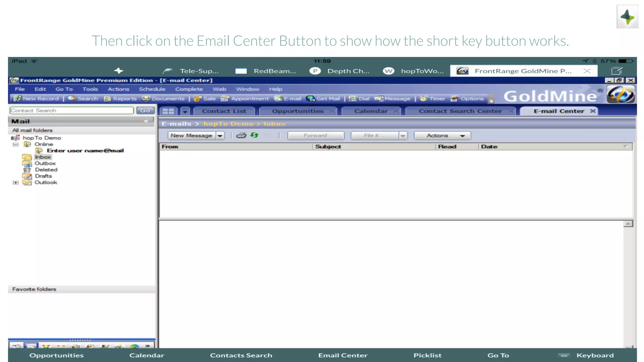
Task: Open the File it dropdown arrow
Action: point(403,136)
